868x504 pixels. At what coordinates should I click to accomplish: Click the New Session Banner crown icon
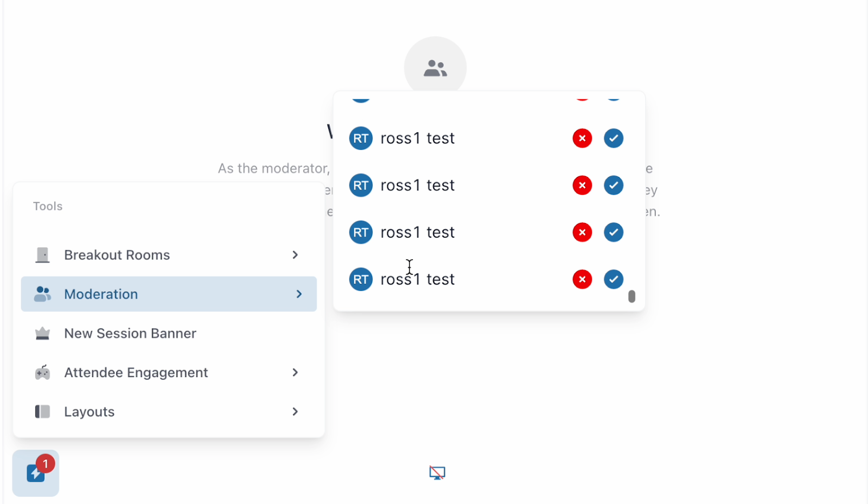click(42, 333)
